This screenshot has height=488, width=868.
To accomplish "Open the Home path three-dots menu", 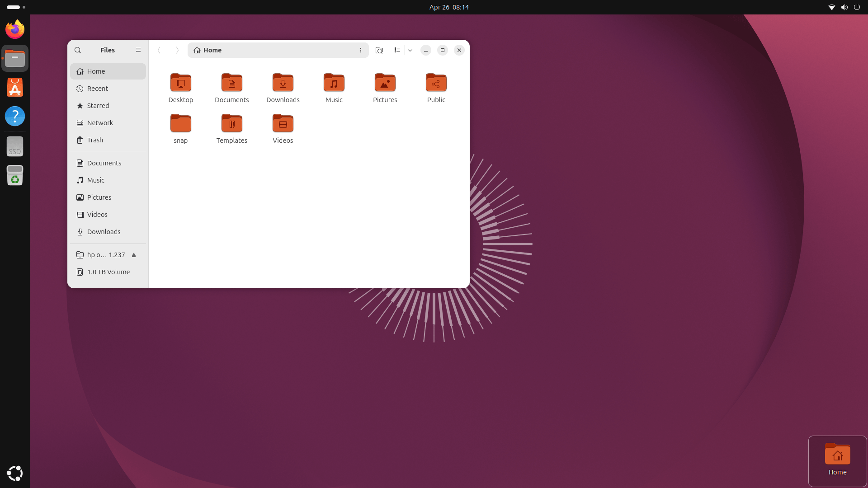I will 361,50.
